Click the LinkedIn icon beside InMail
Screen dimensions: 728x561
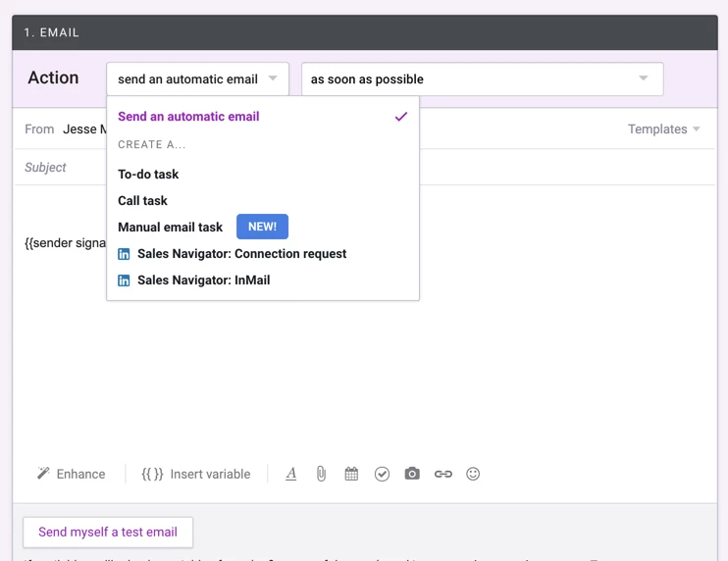124,280
